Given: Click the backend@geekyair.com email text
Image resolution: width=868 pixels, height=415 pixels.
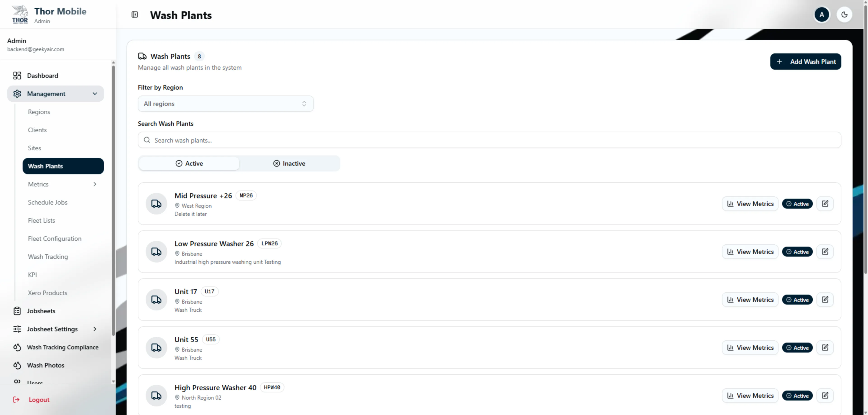Looking at the screenshot, I should (36, 49).
